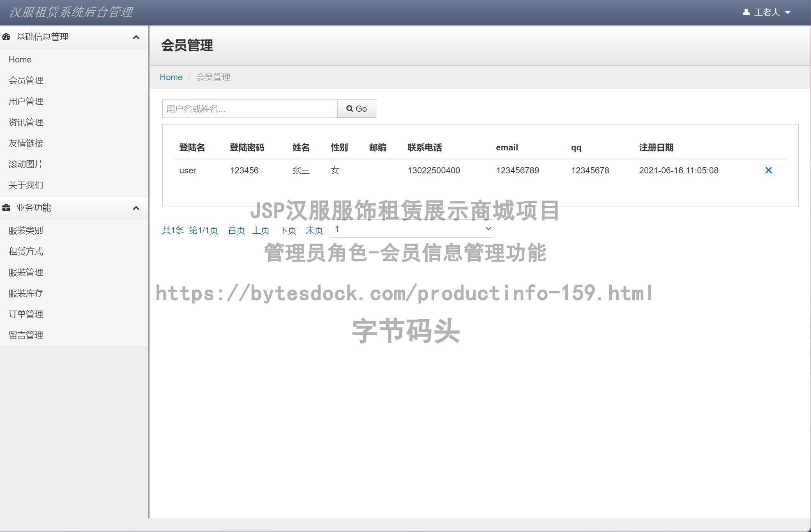Open the page number selector dropdown
The height and width of the screenshot is (532, 811).
pyautogui.click(x=410, y=228)
